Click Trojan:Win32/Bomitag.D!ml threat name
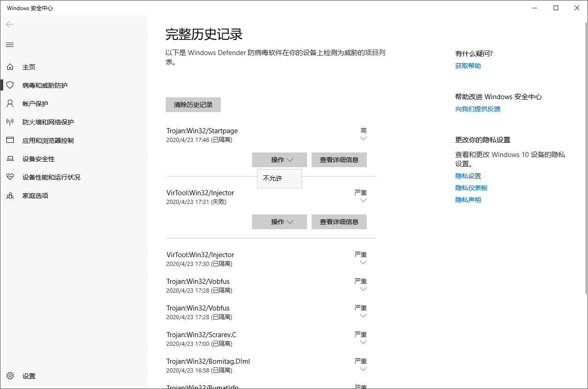 208,361
